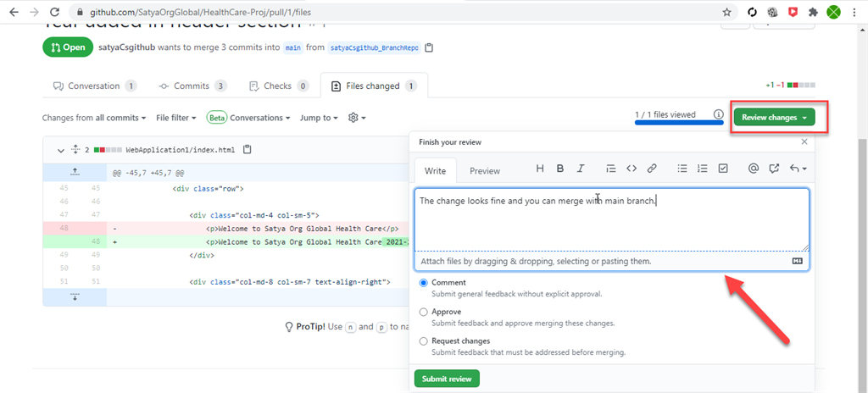This screenshot has height=393, width=868.
Task: Open the extensions puzzle icon
Action: click(813, 12)
